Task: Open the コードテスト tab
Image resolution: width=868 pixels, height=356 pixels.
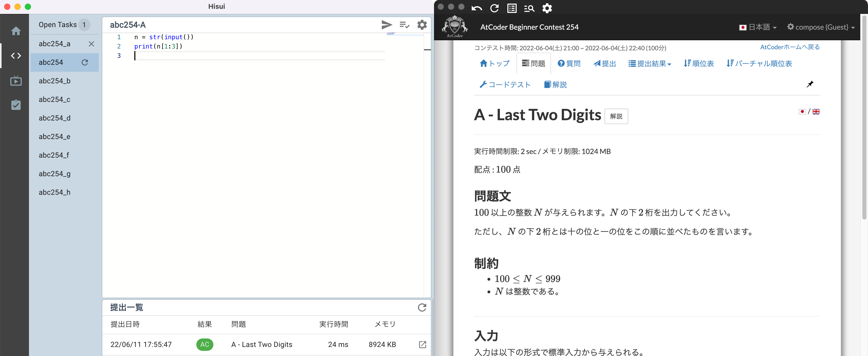Action: pos(505,84)
